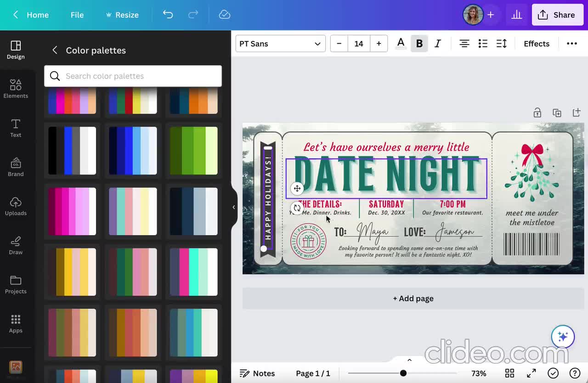Check the design status checkmark icon
588x383 pixels.
[553, 373]
